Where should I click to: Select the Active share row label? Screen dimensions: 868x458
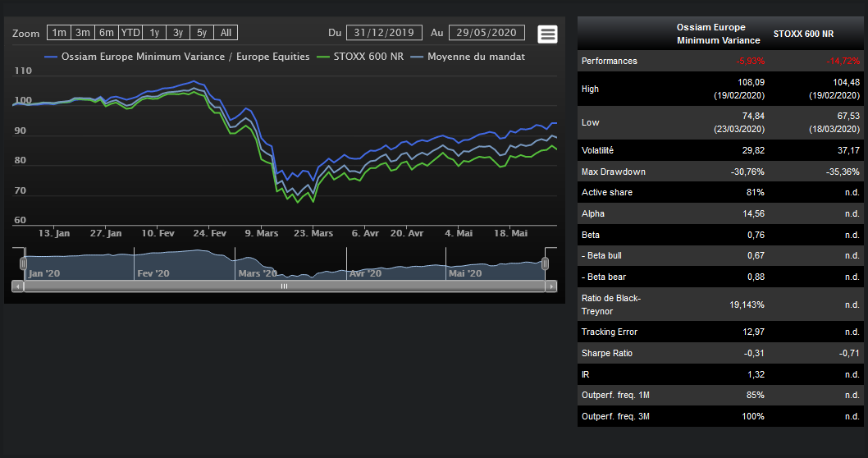(x=607, y=192)
